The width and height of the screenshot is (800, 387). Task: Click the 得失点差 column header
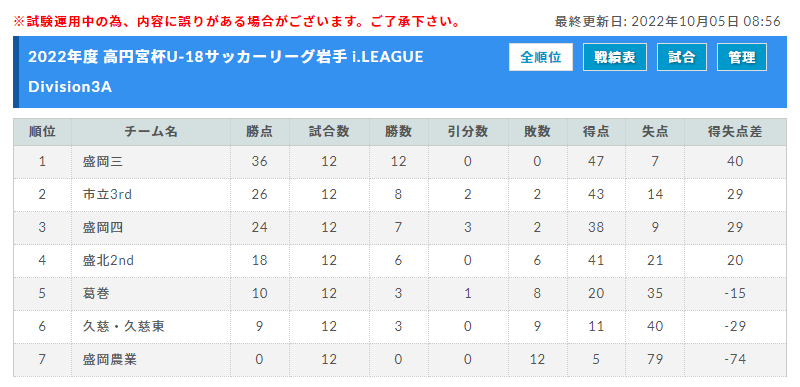coord(735,132)
